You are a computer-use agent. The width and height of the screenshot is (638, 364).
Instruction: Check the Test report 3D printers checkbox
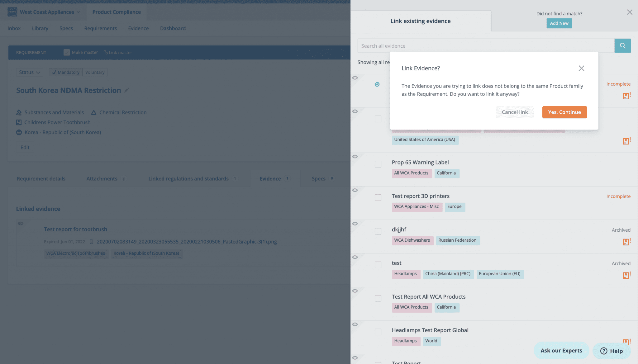coord(378,198)
